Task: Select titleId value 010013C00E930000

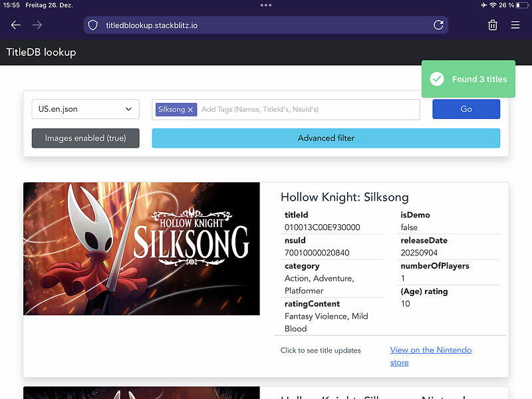Action: point(322,227)
